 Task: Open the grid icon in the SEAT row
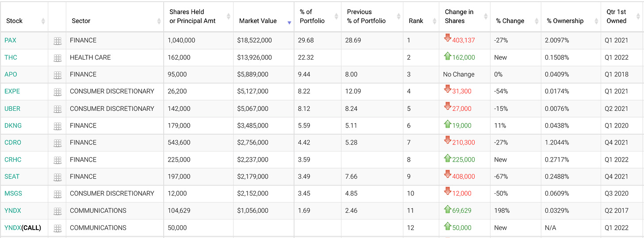(x=57, y=177)
